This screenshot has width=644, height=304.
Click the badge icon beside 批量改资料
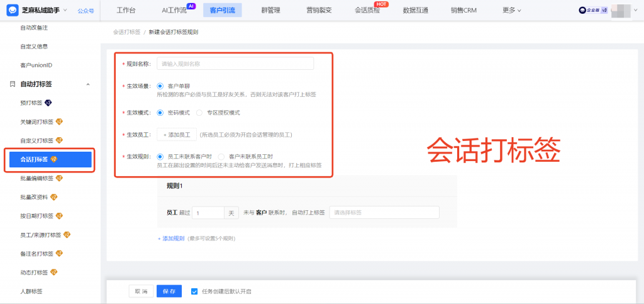click(x=53, y=197)
